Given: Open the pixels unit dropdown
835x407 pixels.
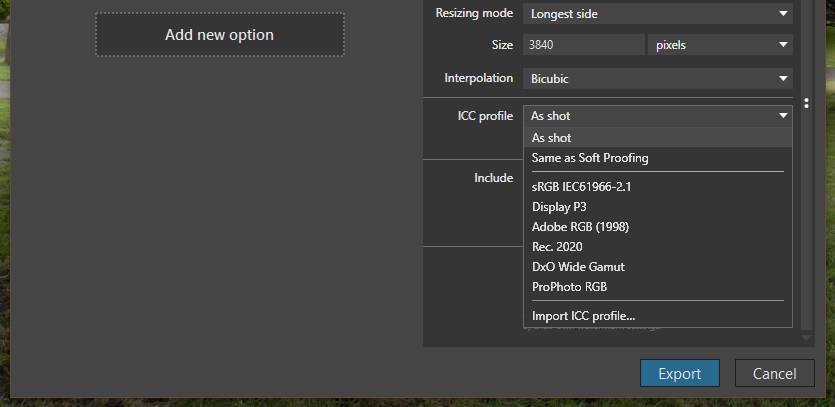Looking at the screenshot, I should pyautogui.click(x=720, y=45).
